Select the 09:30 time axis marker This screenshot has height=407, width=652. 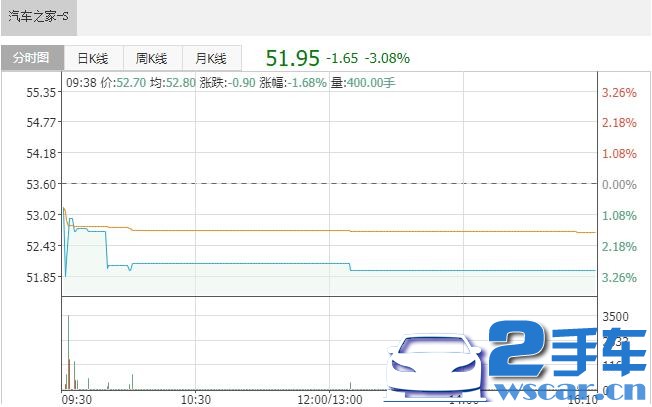[76, 398]
